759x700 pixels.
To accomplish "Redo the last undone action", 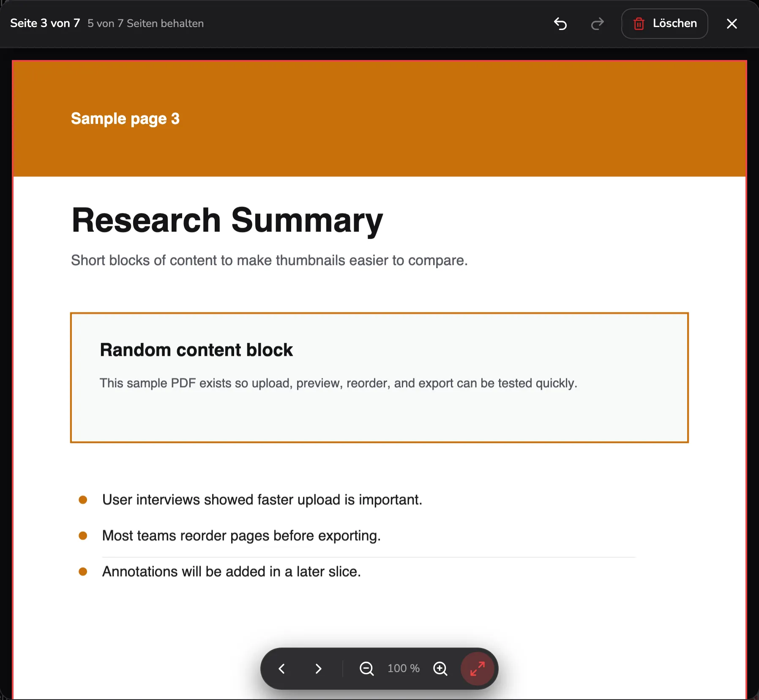I will pos(597,24).
